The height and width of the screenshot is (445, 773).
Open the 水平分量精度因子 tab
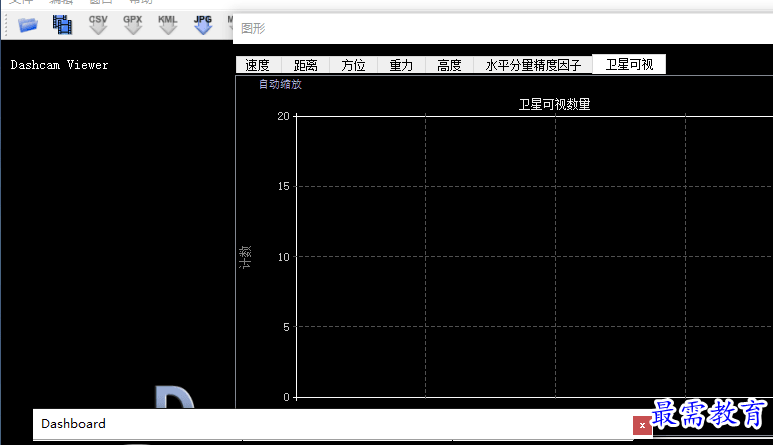(x=533, y=65)
